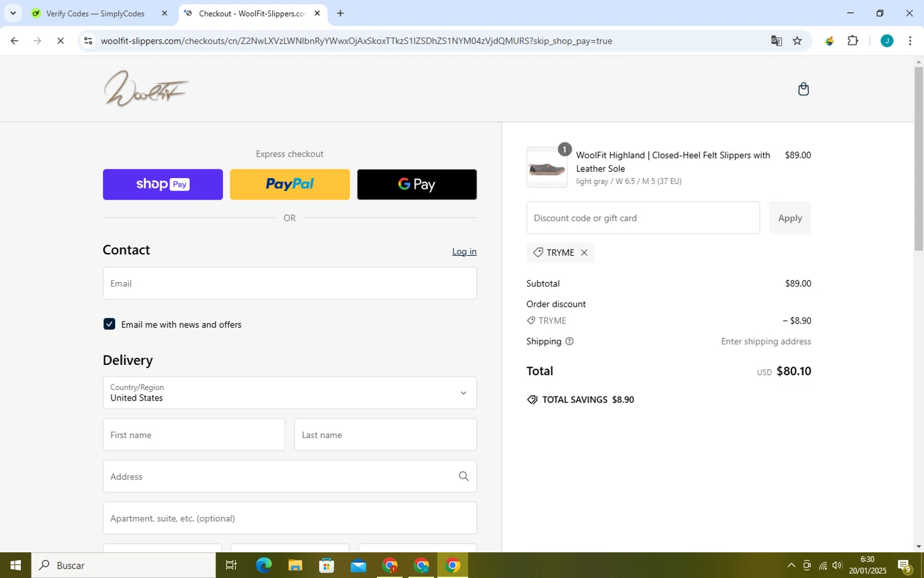Open Microsoft Store from the taskbar
The width and height of the screenshot is (924, 578).
coord(326,565)
